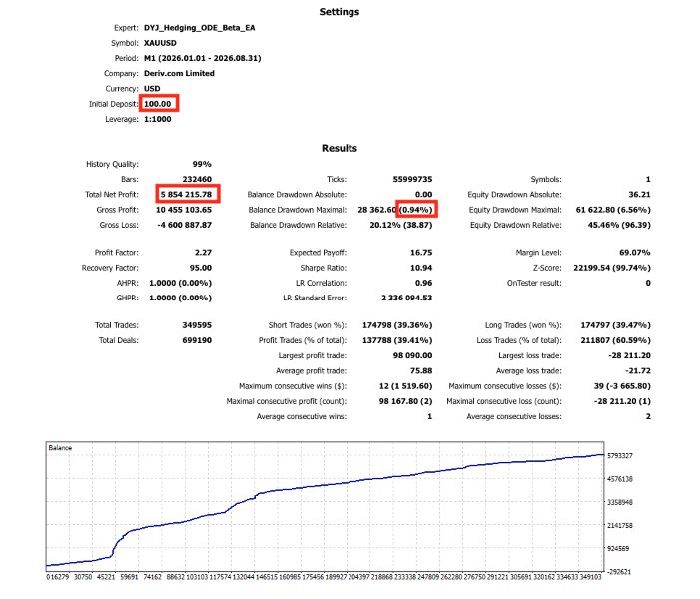Click the leverage value 1:1000
This screenshot has height=599, width=700.
click(157, 119)
